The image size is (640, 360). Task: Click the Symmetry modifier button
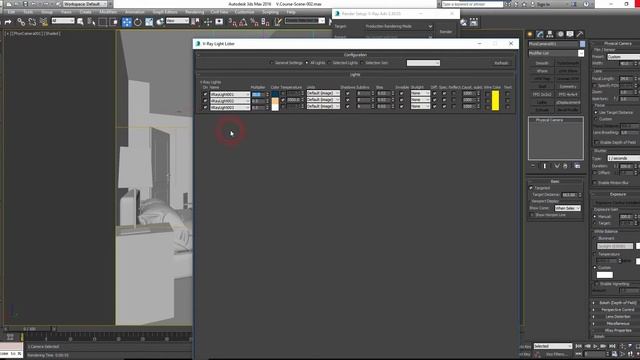(568, 87)
